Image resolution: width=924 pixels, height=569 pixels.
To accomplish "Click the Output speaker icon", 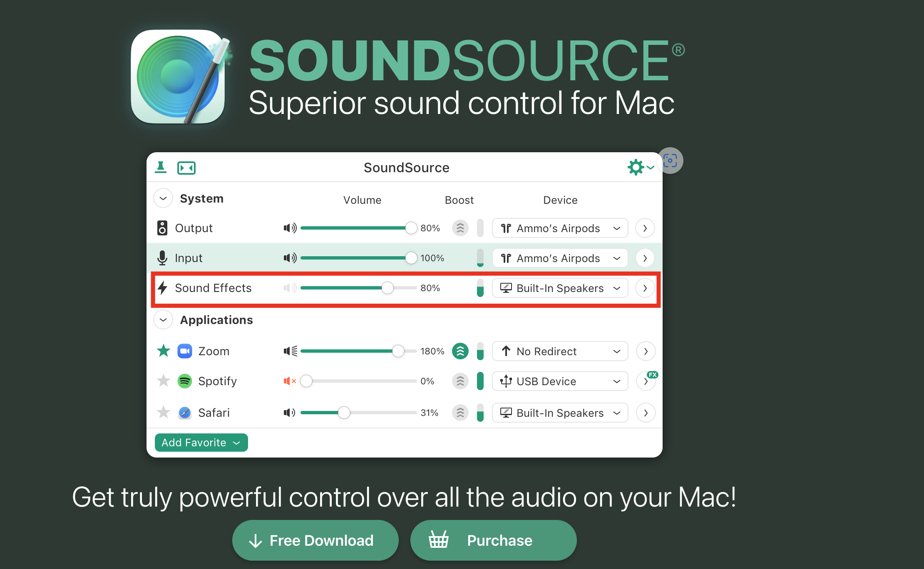I will tap(162, 228).
